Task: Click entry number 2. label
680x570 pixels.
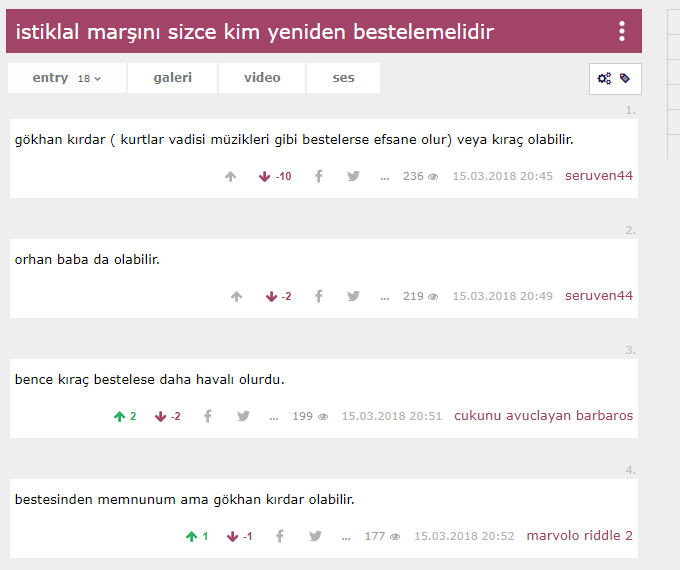Action: click(631, 230)
